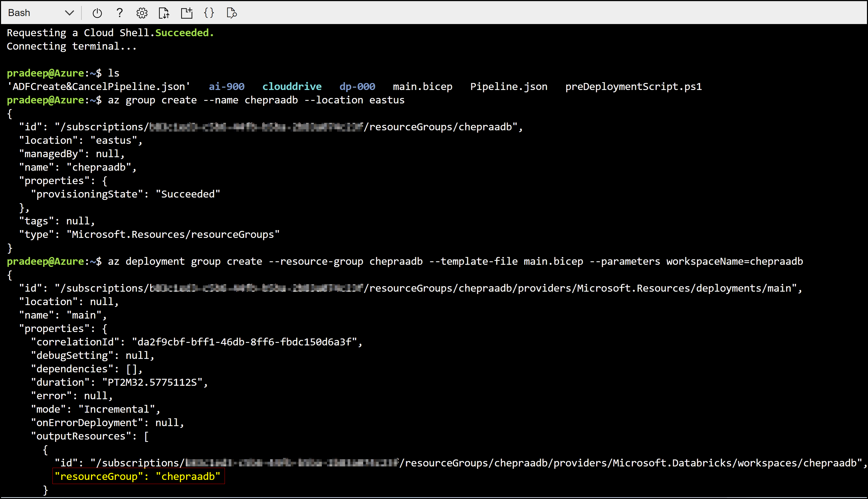Click the dp-000 directory name
868x499 pixels.
357,86
